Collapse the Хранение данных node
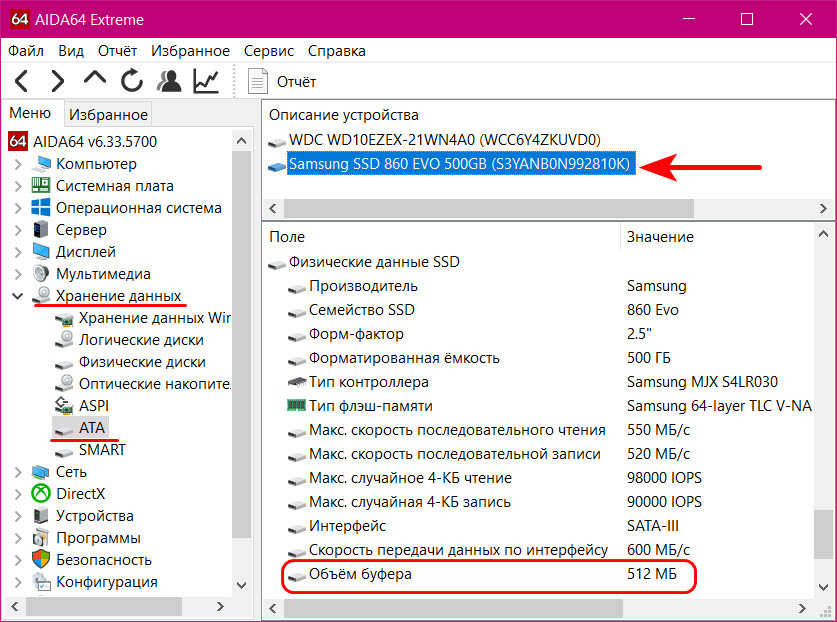 pos(18,296)
